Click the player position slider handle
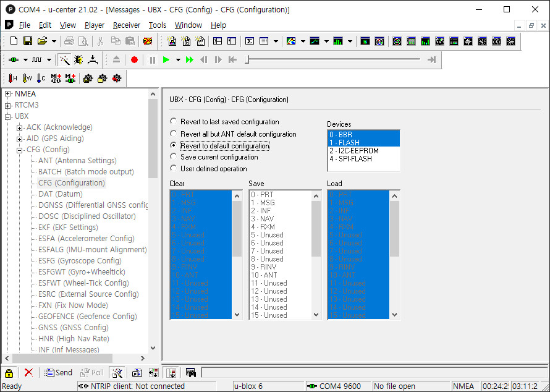The height and width of the screenshot is (392, 550). pos(247,59)
